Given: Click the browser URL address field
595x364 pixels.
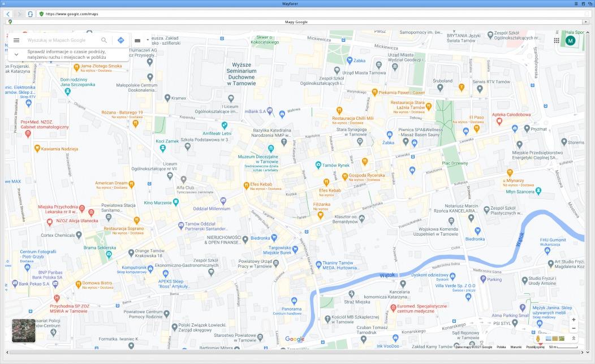Looking at the screenshot, I should pos(315,14).
